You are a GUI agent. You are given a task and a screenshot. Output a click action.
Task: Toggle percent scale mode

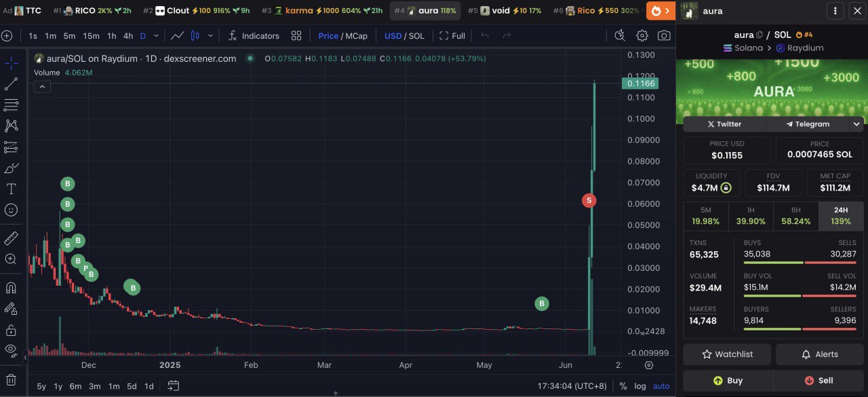pos(623,386)
